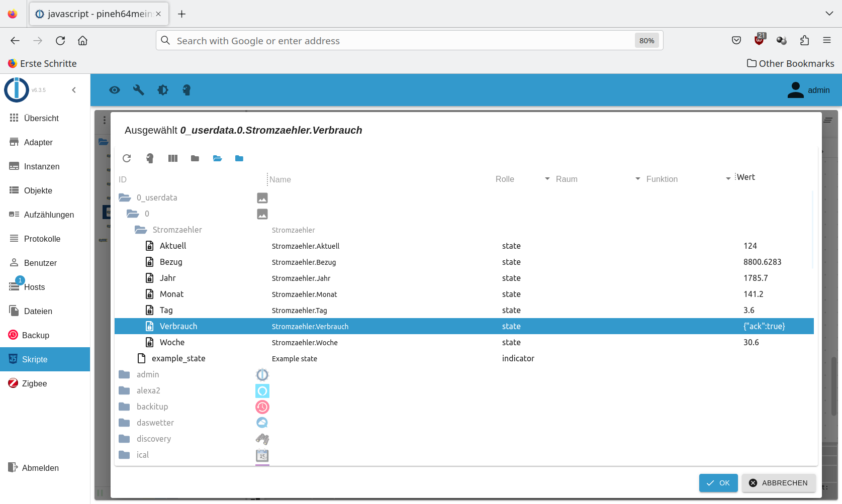The image size is (842, 504).
Task: Select the example_state row
Action: click(x=464, y=358)
